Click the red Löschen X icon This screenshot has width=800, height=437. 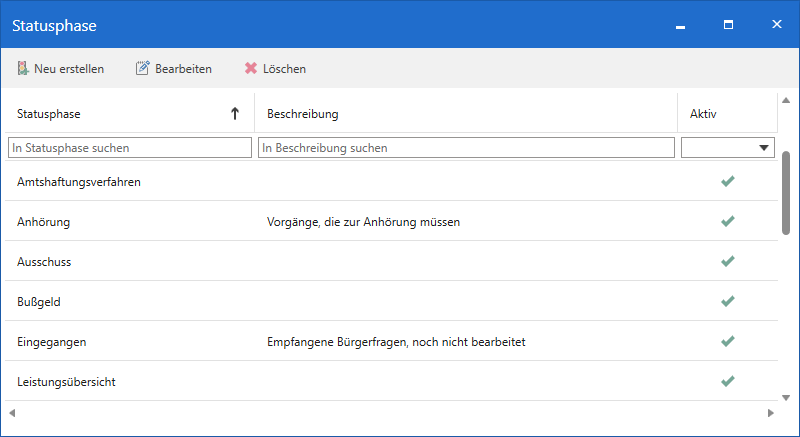tap(251, 69)
